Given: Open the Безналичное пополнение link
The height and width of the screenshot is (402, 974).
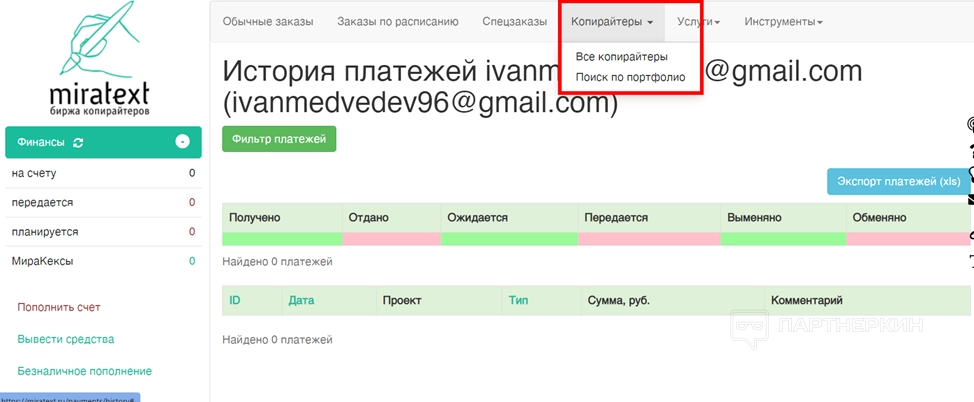Looking at the screenshot, I should (x=84, y=371).
